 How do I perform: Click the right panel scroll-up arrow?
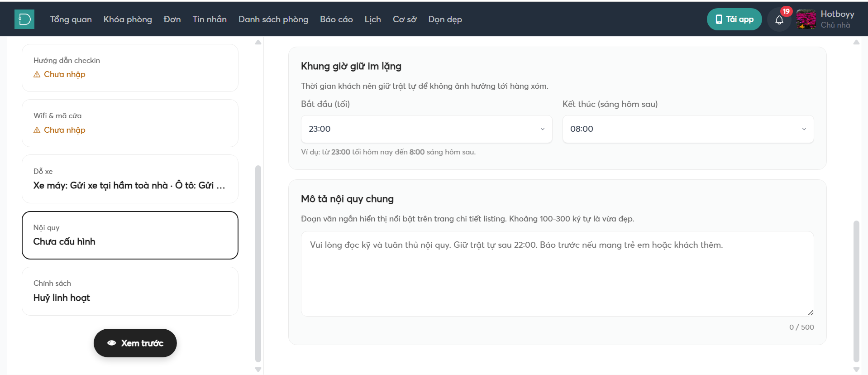click(856, 42)
